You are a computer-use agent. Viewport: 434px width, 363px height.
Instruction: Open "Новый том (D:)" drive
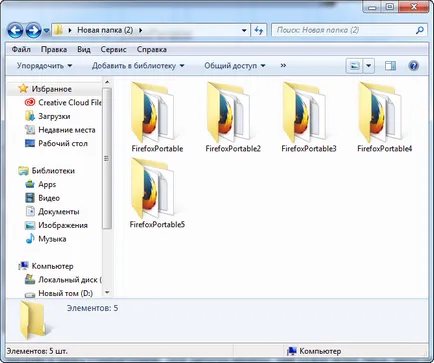coord(65,293)
